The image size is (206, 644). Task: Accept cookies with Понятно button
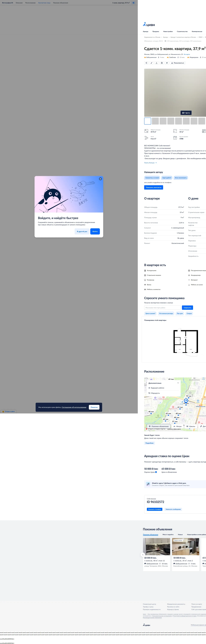click(94, 407)
